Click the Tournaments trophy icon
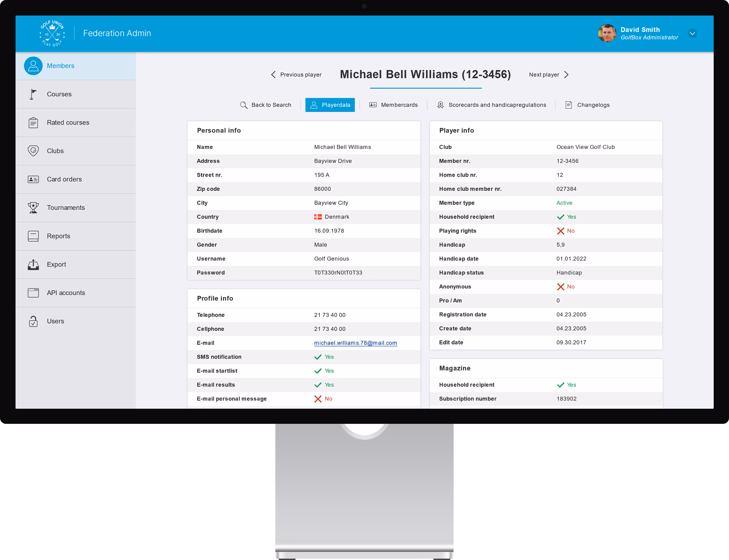The height and width of the screenshot is (560, 729). [x=33, y=207]
